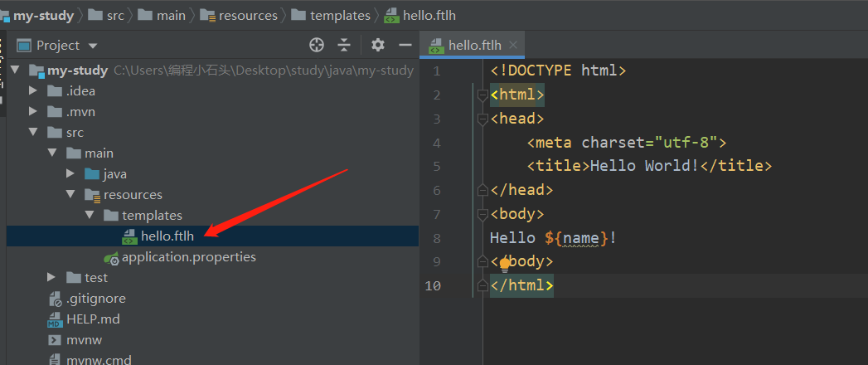Image resolution: width=868 pixels, height=365 pixels.
Task: Click the hello.ftlh file icon in tree
Action: point(129,236)
